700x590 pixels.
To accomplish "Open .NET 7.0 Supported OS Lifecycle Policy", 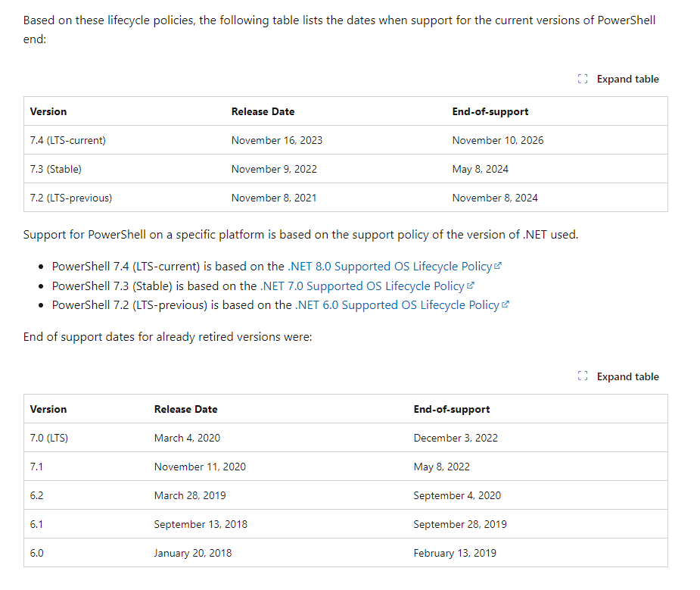I will (362, 286).
